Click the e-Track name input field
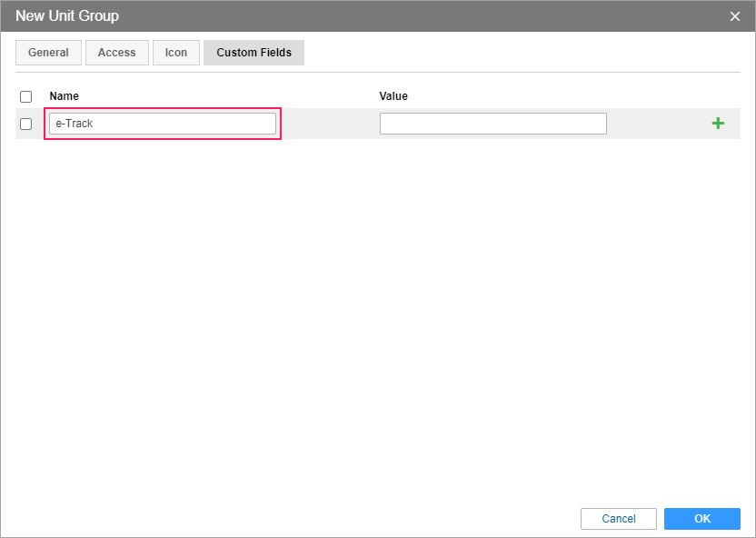The width and height of the screenshot is (756, 538). (x=163, y=124)
